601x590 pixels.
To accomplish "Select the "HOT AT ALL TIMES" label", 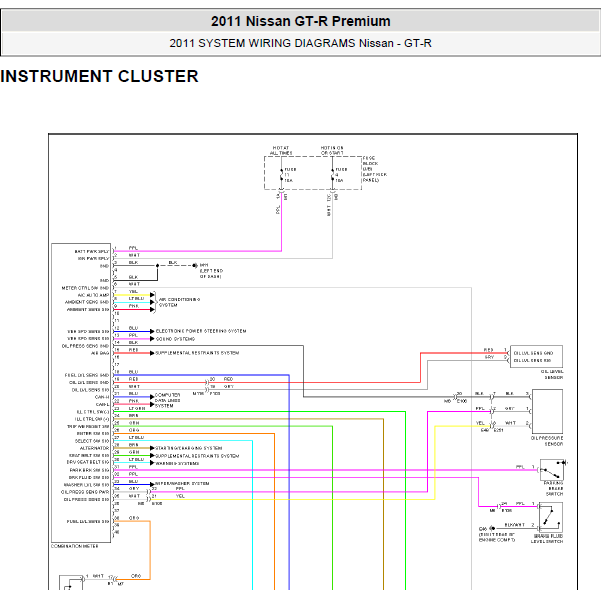I will [x=281, y=150].
